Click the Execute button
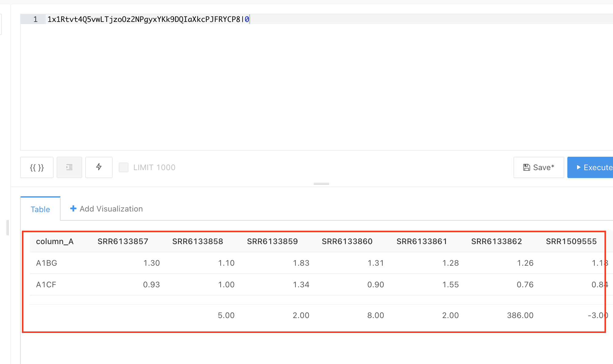 (x=594, y=167)
